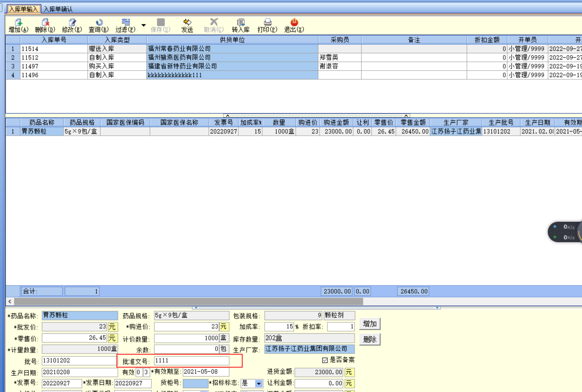Toggle the 是否备案 checkbox

pyautogui.click(x=325, y=360)
